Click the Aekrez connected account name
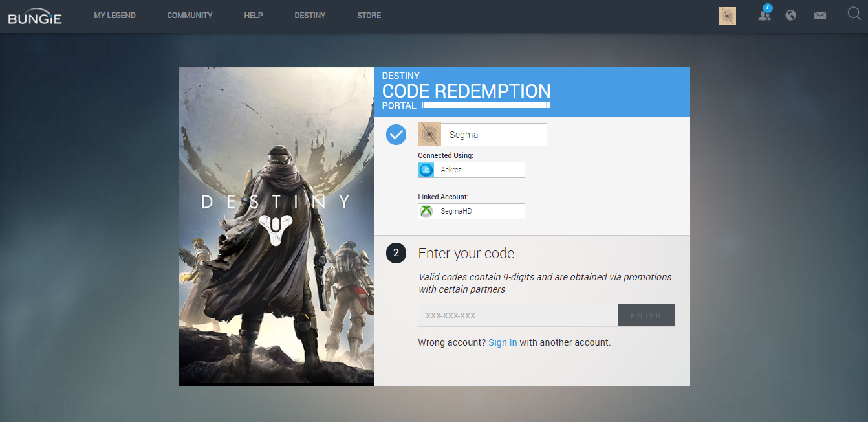 (451, 170)
